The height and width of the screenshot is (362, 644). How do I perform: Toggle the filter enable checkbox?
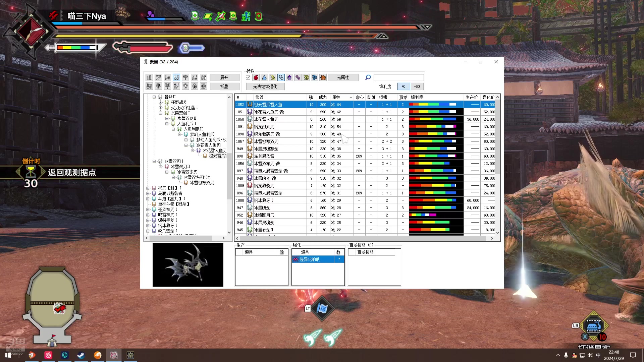click(248, 77)
